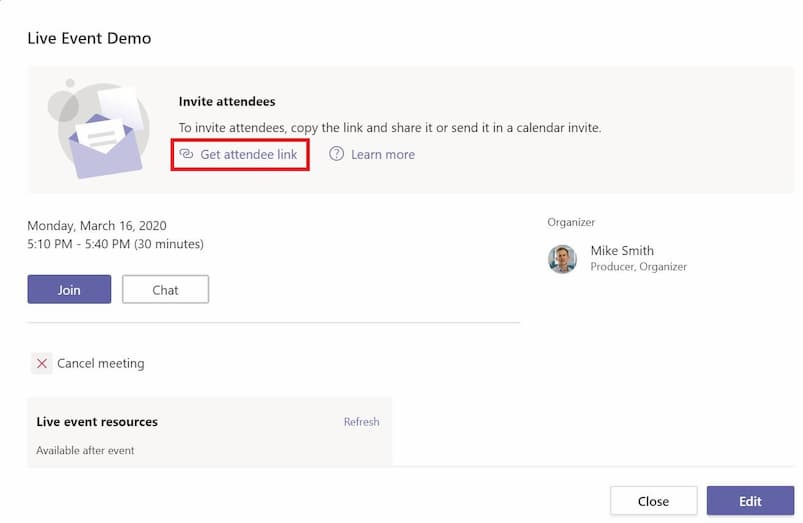Image resolution: width=803 pixels, height=523 pixels.
Task: Click the Invite attendees heading
Action: point(227,101)
